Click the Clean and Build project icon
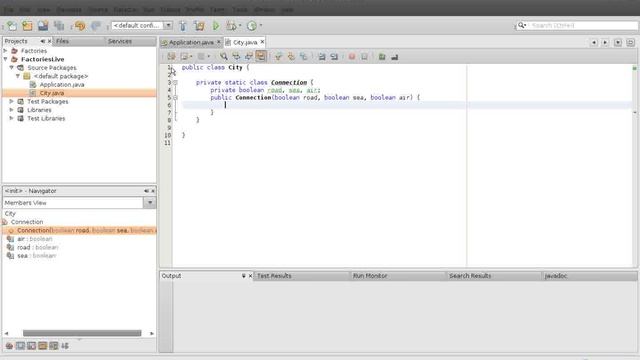The height and width of the screenshot is (360, 640). click(199, 26)
